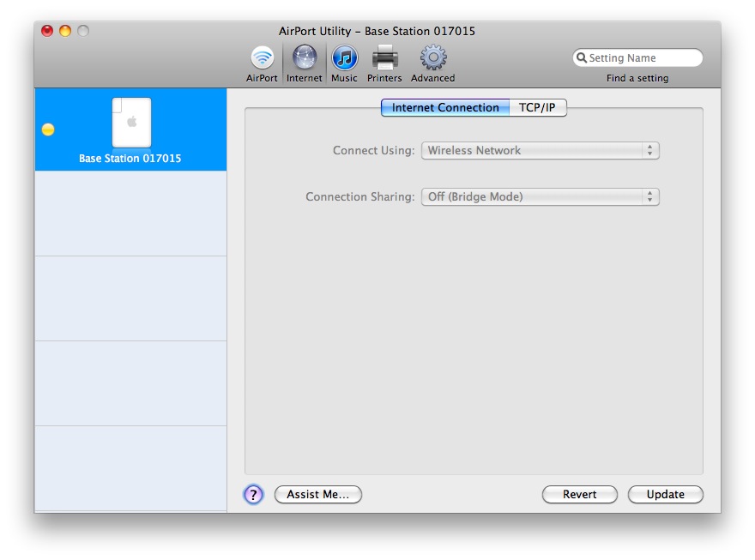Click the Base Station device icon
This screenshot has width=755, height=560.
click(x=131, y=122)
